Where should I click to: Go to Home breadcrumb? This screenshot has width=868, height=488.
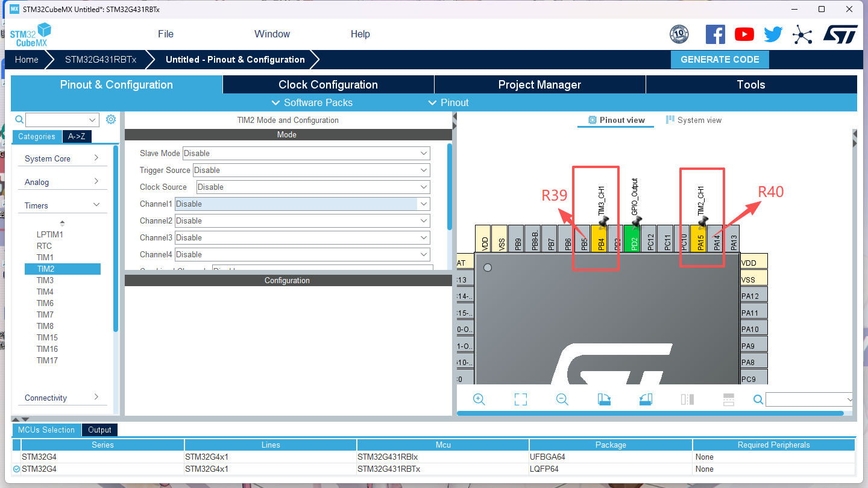[27, 60]
